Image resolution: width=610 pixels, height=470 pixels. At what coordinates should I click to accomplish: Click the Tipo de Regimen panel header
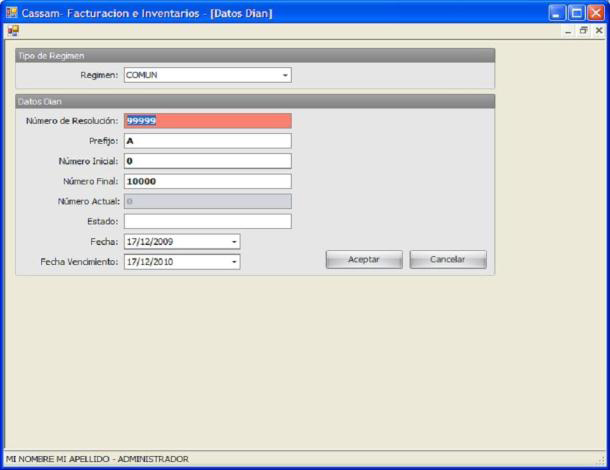coord(254,56)
